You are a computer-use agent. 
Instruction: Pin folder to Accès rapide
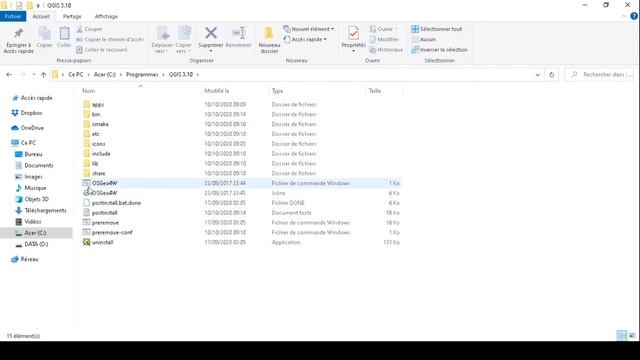pyautogui.click(x=18, y=40)
